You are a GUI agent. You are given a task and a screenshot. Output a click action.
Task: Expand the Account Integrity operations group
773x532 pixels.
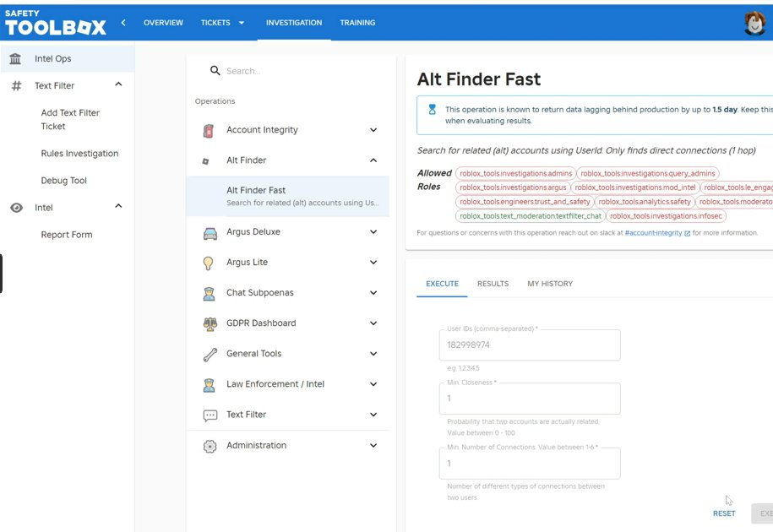coord(373,130)
